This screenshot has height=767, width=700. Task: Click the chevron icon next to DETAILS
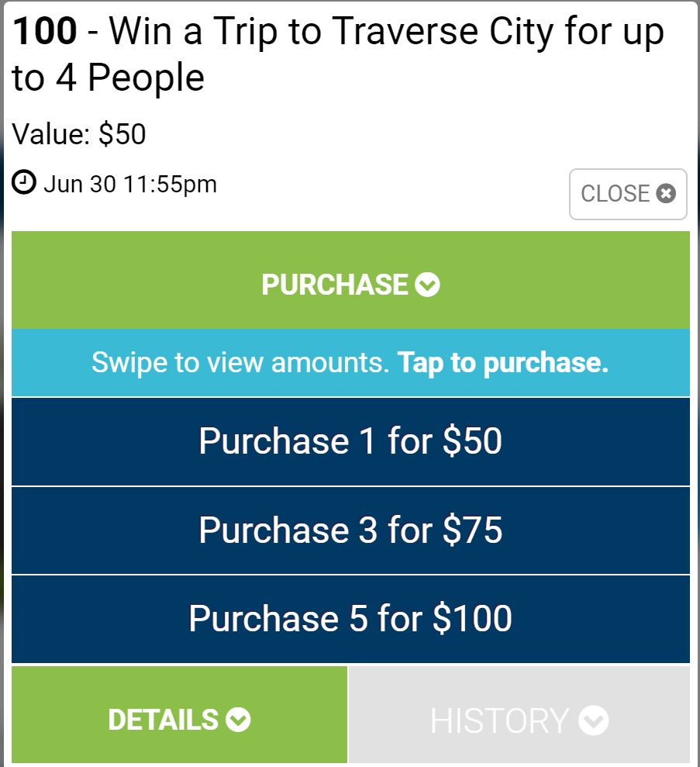point(239,720)
